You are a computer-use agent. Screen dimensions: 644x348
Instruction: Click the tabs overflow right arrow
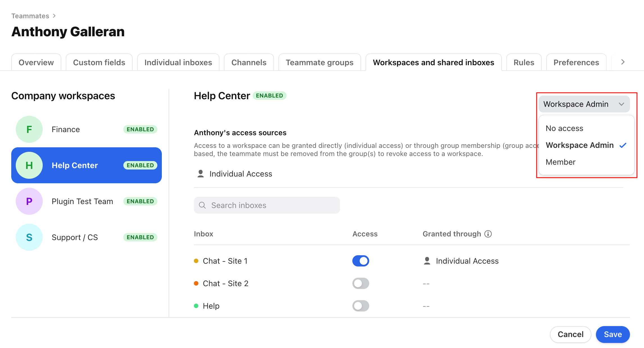click(623, 62)
